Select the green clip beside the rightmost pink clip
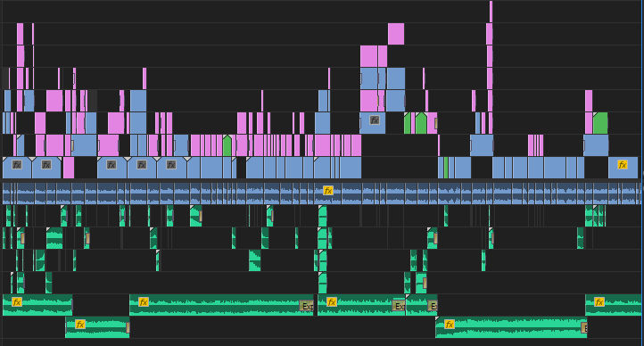 click(x=600, y=123)
